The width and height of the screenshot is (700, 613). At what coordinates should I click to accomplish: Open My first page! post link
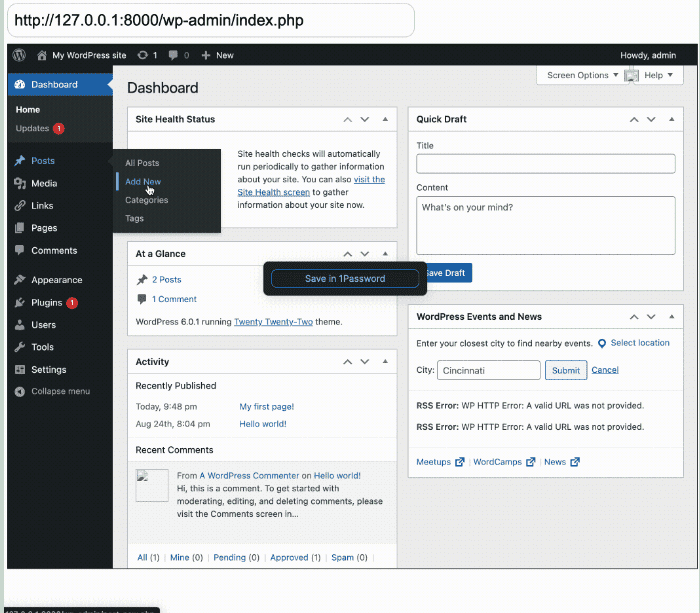pyautogui.click(x=267, y=407)
